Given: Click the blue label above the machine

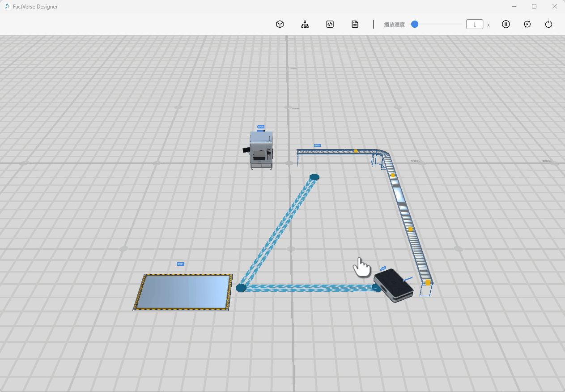Looking at the screenshot, I should click(x=261, y=127).
